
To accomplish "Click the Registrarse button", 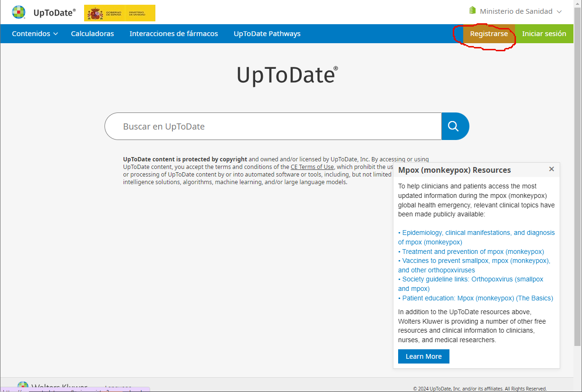I will pos(488,34).
